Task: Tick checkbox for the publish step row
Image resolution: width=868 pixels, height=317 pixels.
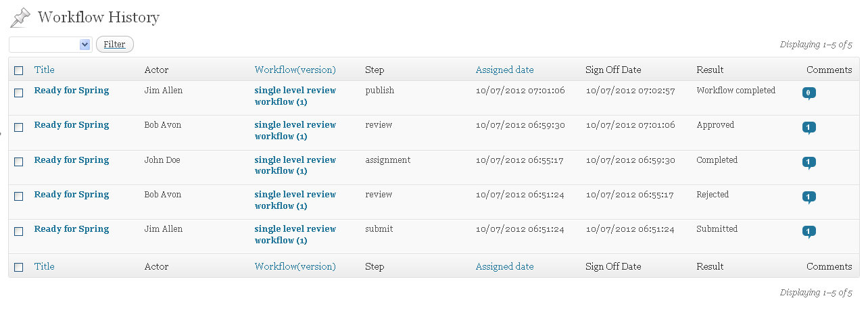Action: [x=19, y=92]
